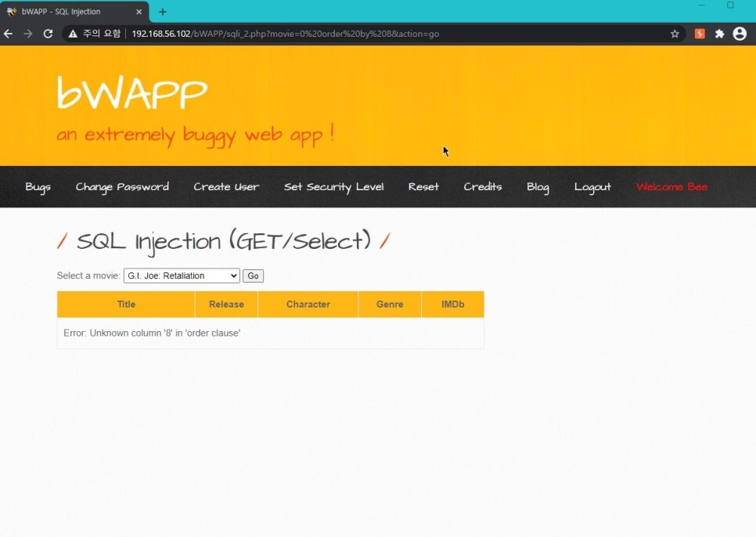Open Change Password page

(x=122, y=187)
